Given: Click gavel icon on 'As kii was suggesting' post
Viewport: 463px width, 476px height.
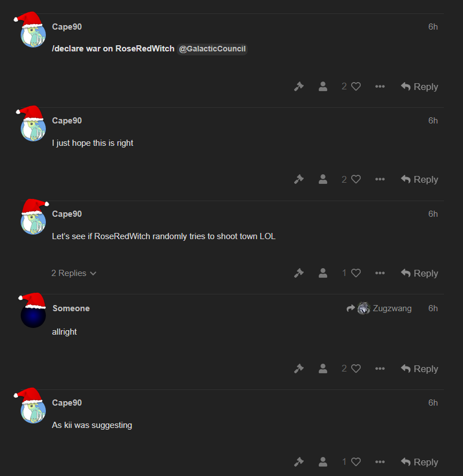Looking at the screenshot, I should coord(299,462).
